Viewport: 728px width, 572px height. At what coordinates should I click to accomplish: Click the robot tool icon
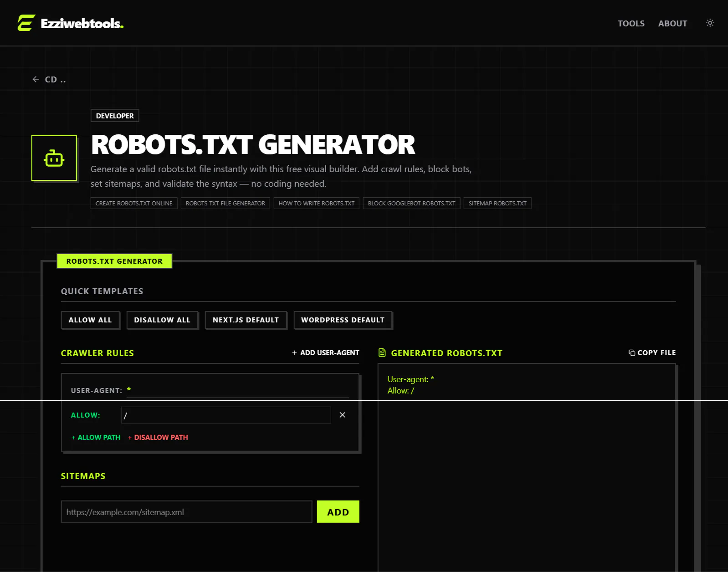(54, 158)
